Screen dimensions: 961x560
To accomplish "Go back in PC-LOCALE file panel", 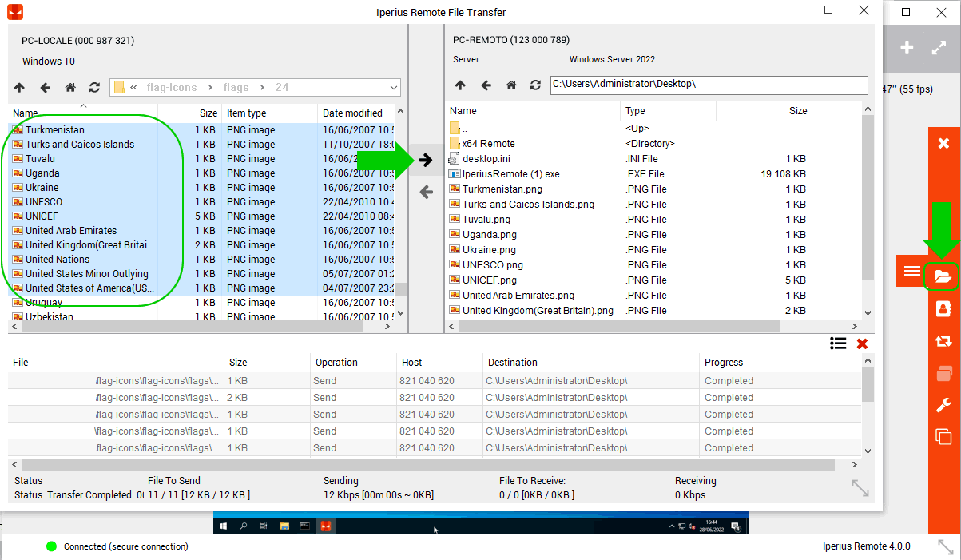I will [x=46, y=87].
